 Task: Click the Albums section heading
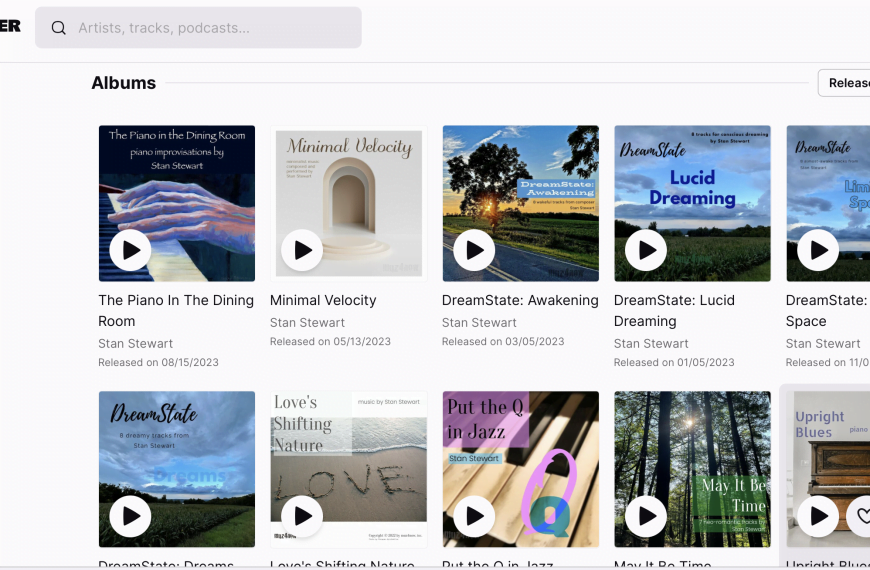pyautogui.click(x=124, y=83)
